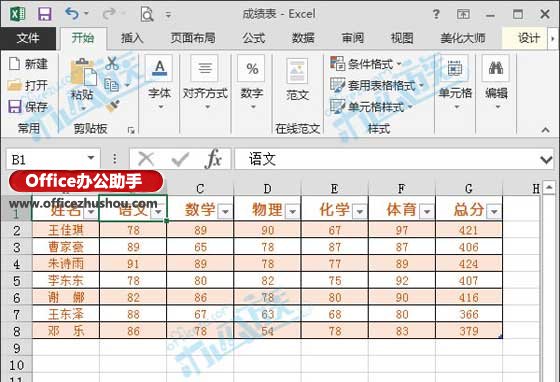
Task: Open the Name Box dropdown arrow
Action: (x=91, y=158)
